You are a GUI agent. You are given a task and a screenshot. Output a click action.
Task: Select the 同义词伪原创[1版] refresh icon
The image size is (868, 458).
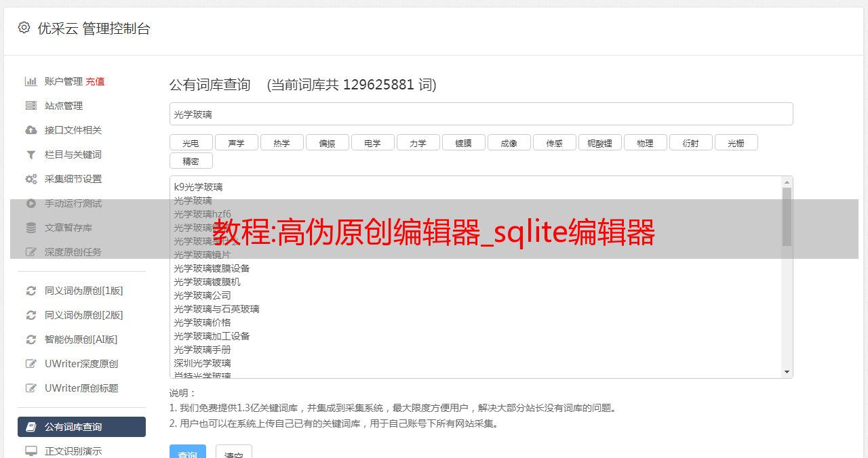pos(31,291)
